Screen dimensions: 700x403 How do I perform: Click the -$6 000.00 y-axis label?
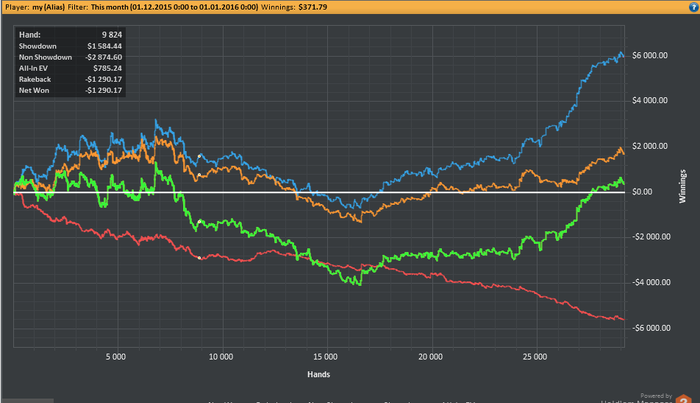click(651, 328)
